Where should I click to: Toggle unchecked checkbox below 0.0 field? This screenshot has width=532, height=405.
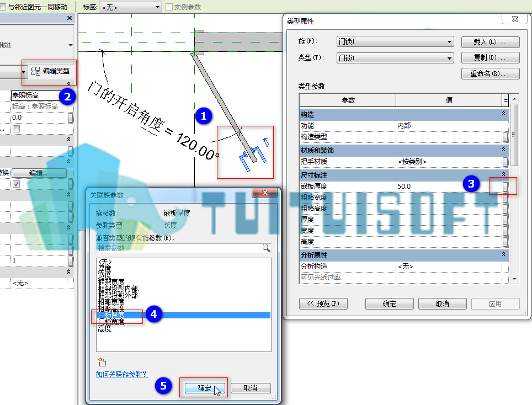(16, 129)
